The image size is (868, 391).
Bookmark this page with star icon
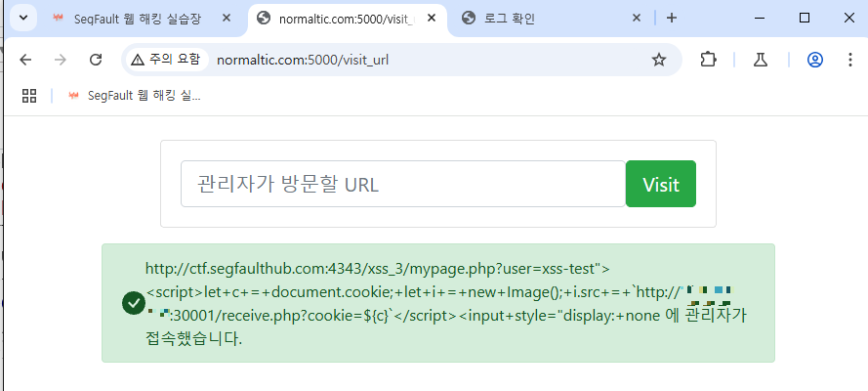[659, 60]
